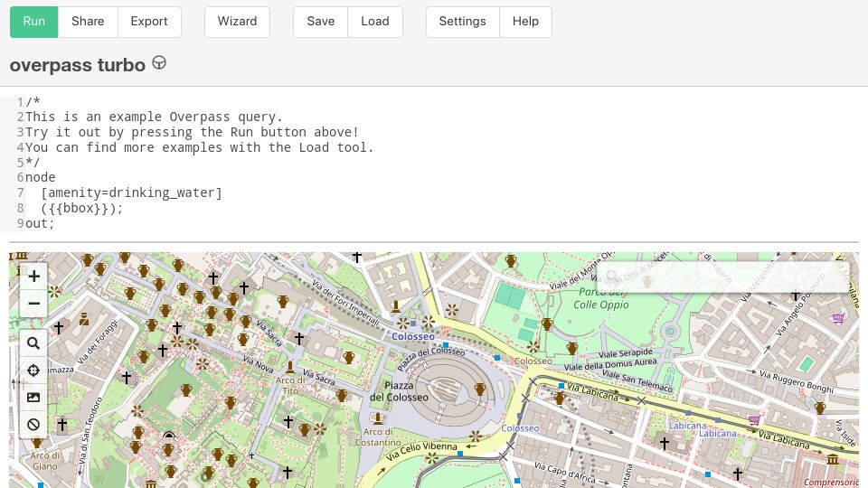Click the Viale San Telemaco label
Viewport: 868px width, 488px height.
[637, 381]
